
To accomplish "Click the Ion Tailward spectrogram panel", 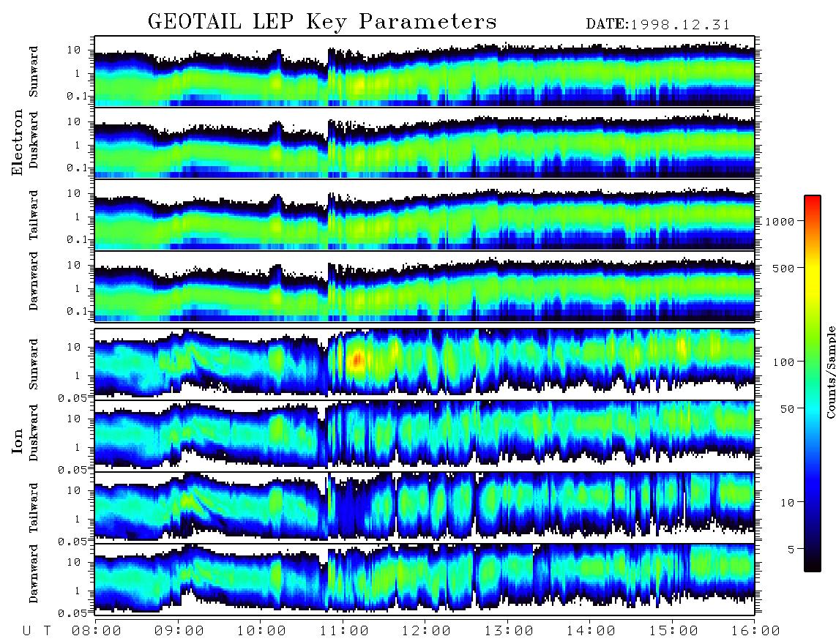I will coord(425,508).
